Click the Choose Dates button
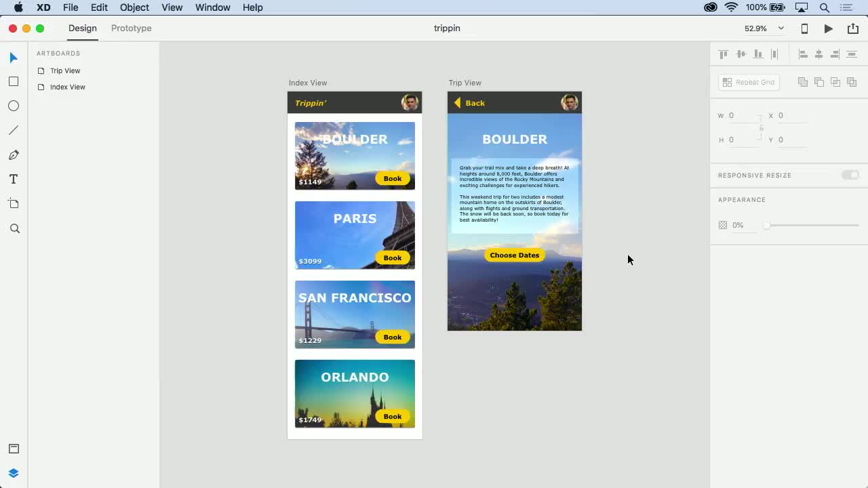Image resolution: width=868 pixels, height=488 pixels. click(x=514, y=256)
